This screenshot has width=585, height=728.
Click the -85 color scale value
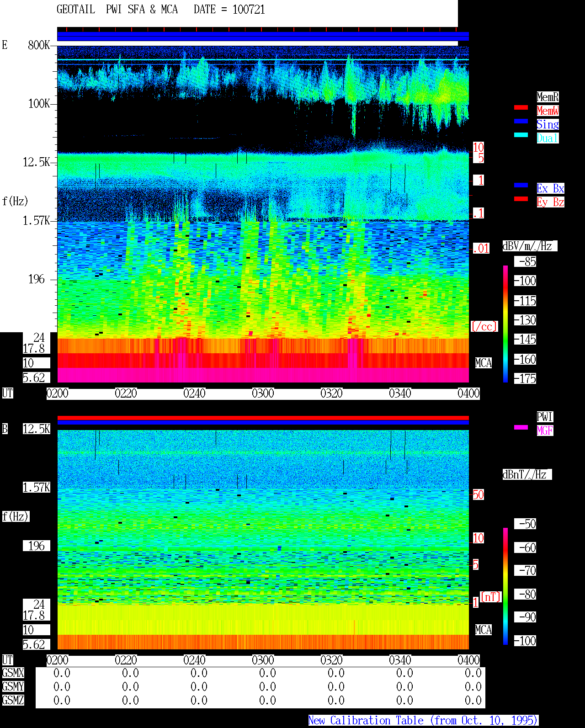tap(525, 262)
